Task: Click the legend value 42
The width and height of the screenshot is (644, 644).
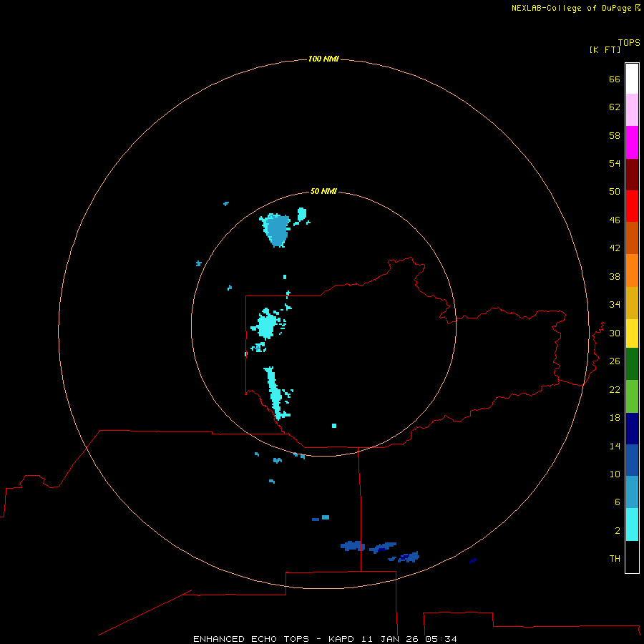Action: click(x=615, y=248)
